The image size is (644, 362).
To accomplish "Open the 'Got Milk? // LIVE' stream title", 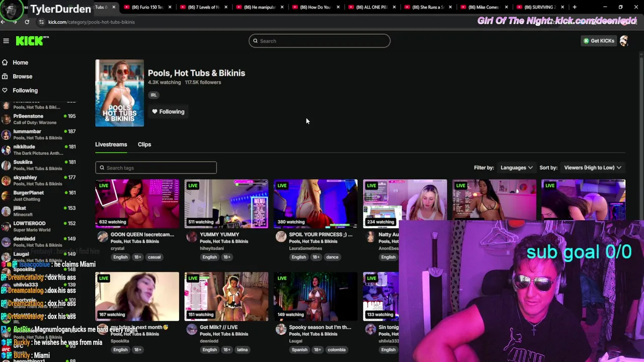I will (219, 327).
